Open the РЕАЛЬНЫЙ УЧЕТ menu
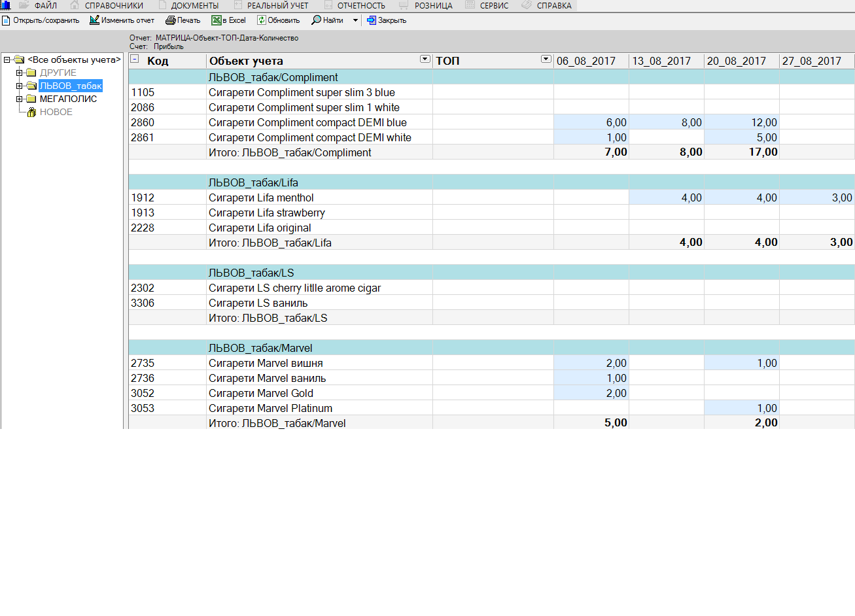 (x=278, y=5)
